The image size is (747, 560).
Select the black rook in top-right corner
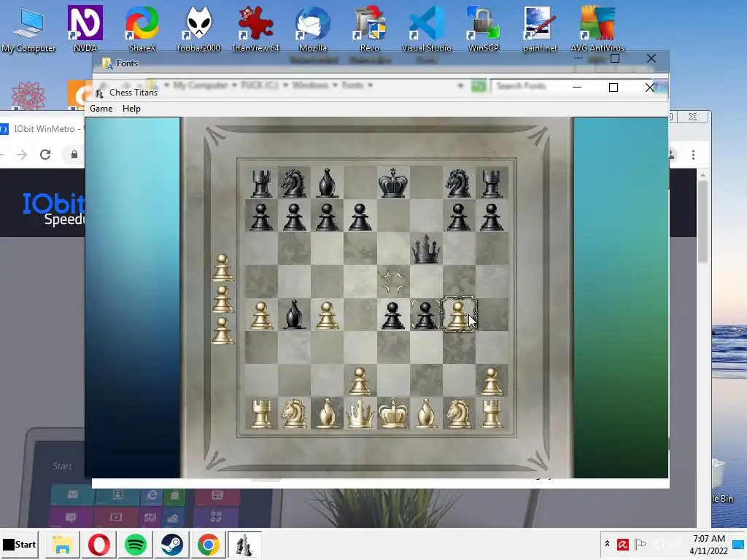pos(492,184)
